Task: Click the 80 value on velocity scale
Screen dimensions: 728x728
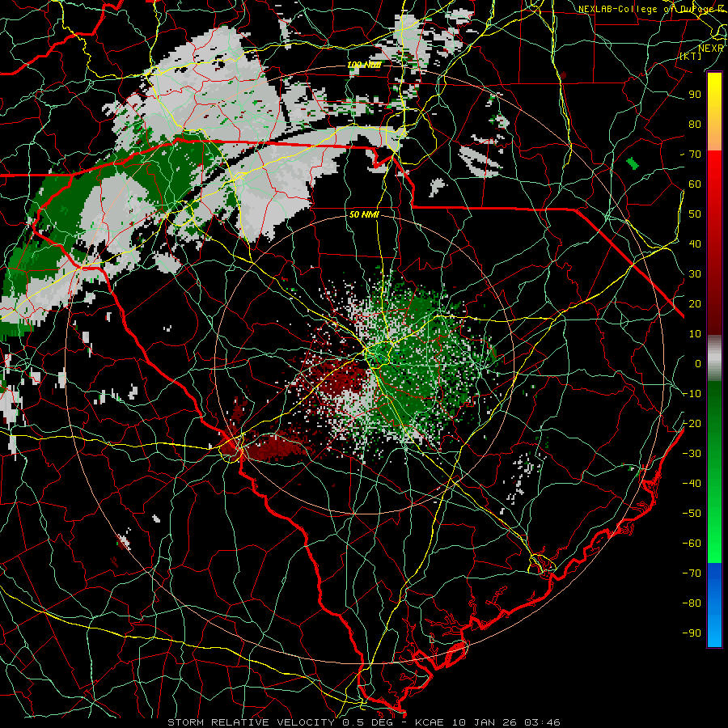Action: point(695,124)
